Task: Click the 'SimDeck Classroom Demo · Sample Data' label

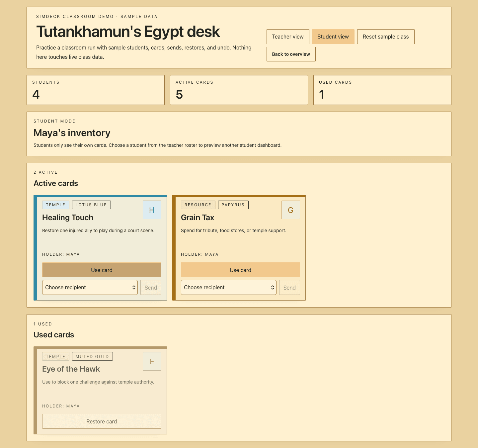Action: tap(97, 17)
